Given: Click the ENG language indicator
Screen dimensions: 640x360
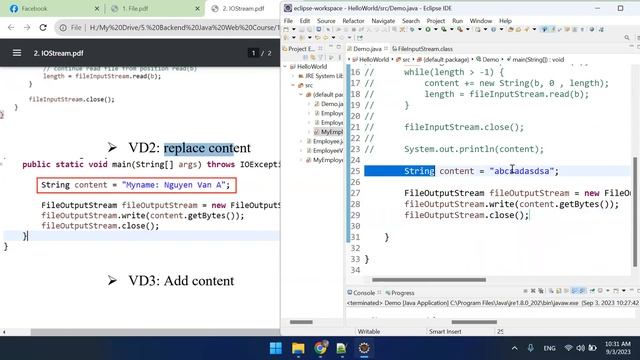Looking at the screenshot, I should point(549,348).
